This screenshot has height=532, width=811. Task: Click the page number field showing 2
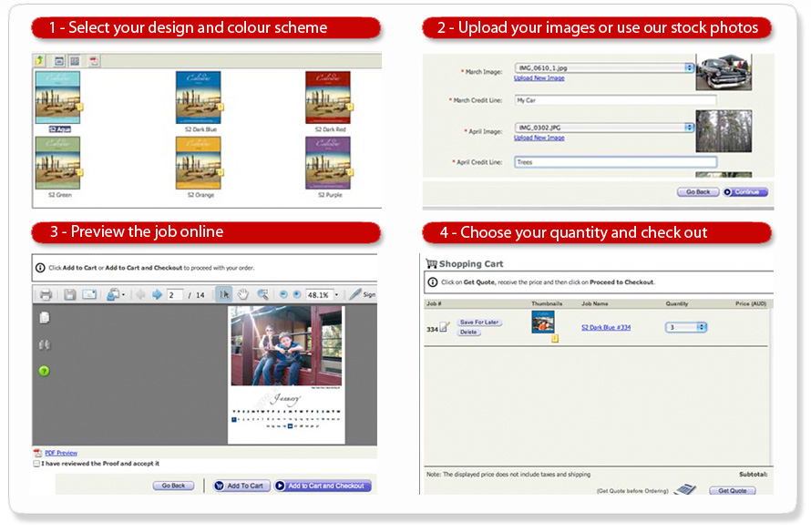174,295
